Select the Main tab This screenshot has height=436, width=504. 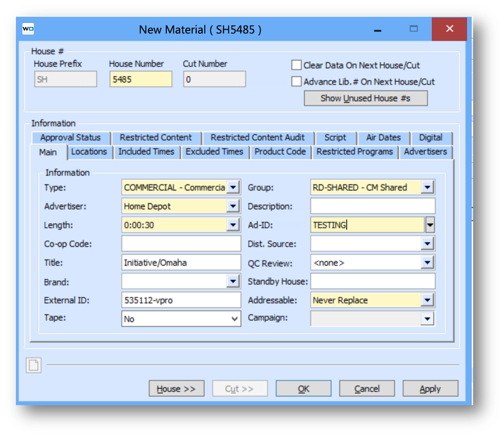[x=48, y=152]
